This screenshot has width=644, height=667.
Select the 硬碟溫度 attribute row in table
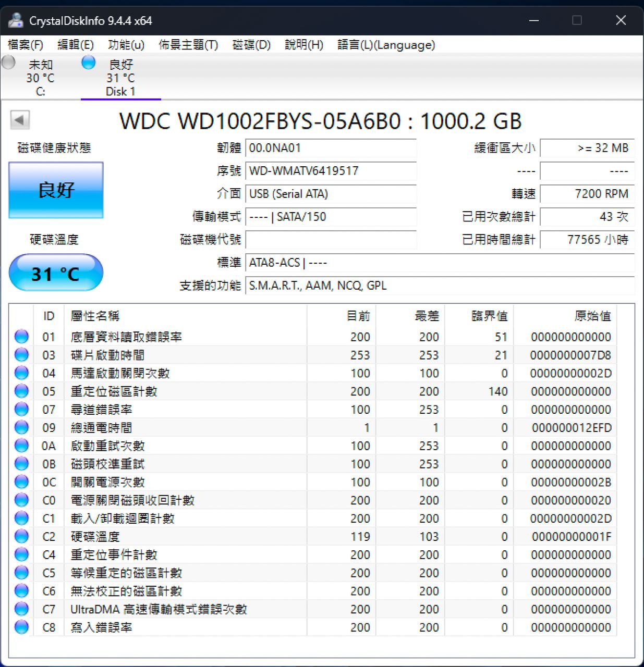pos(313,536)
